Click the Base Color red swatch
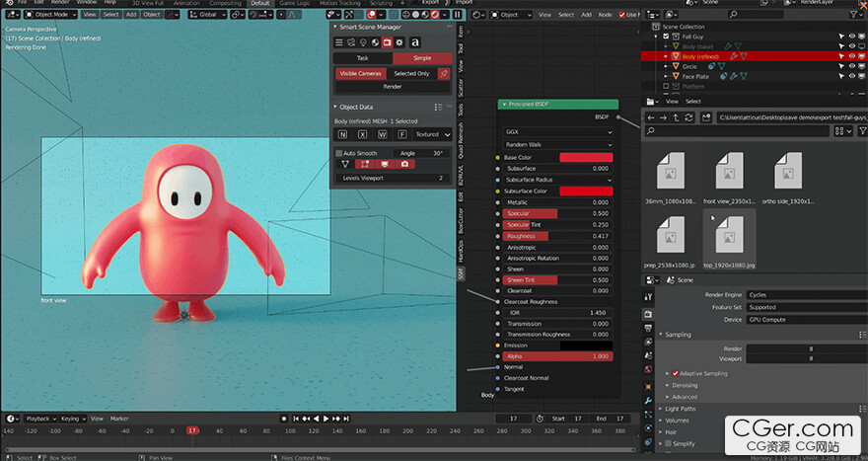Image resolution: width=868 pixels, height=461 pixels. (586, 157)
